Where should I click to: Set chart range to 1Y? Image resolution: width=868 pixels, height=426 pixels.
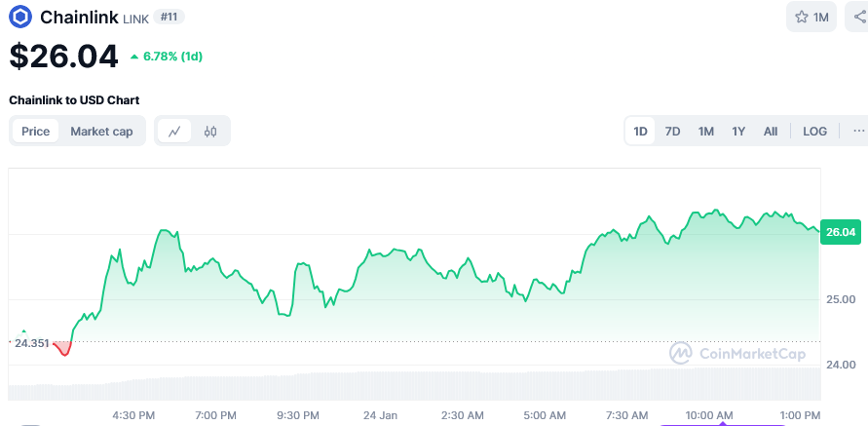(x=738, y=132)
